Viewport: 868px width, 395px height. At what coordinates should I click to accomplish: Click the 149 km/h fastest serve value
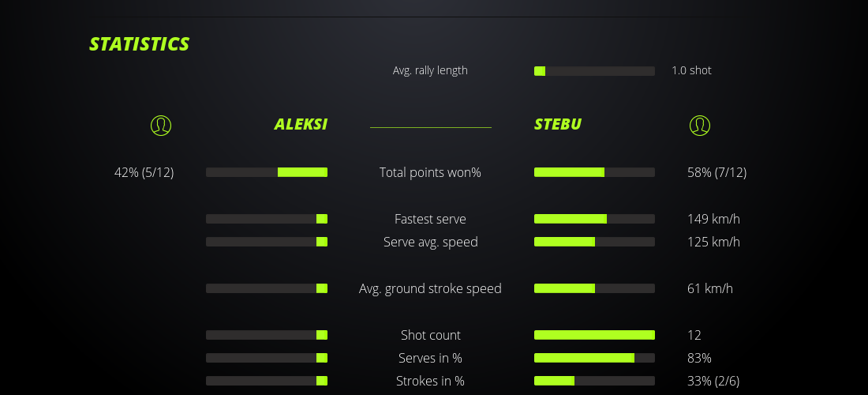713,219
